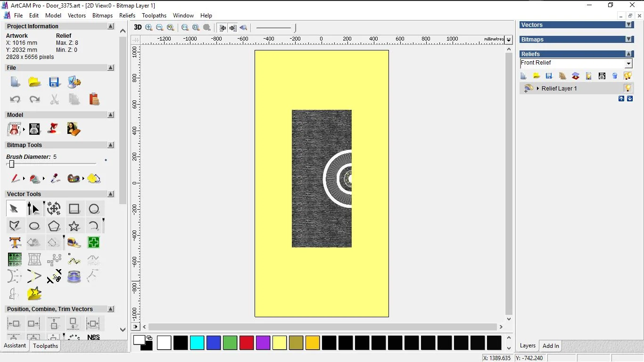
Task: Collapse the Project Information section
Action: (x=111, y=26)
